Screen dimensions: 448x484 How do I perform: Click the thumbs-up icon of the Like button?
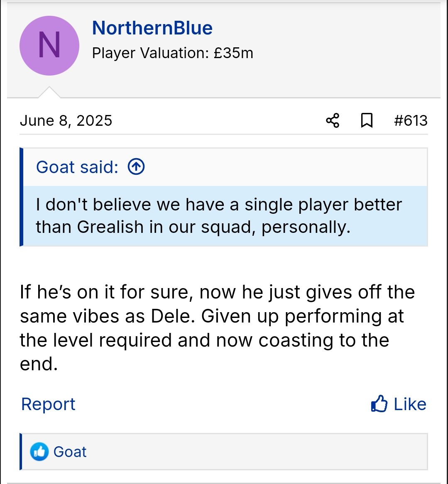(379, 404)
